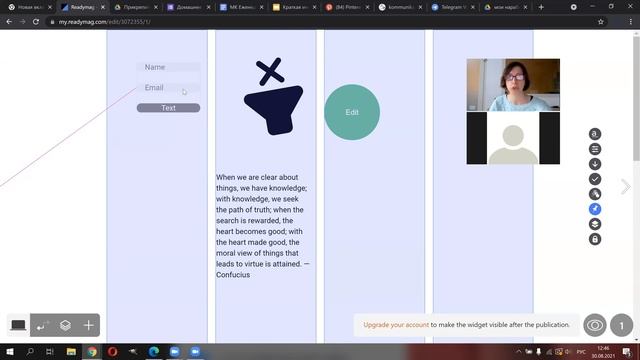Open Chrome's three-dot menu
The height and width of the screenshot is (360, 640).
tap(630, 22)
